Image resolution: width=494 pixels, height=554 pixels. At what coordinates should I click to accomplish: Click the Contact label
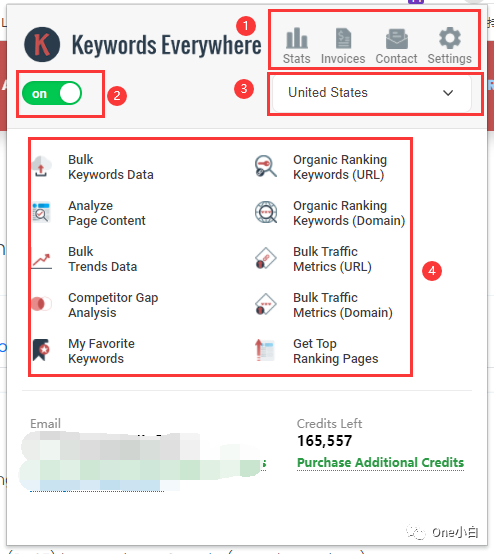click(x=396, y=59)
